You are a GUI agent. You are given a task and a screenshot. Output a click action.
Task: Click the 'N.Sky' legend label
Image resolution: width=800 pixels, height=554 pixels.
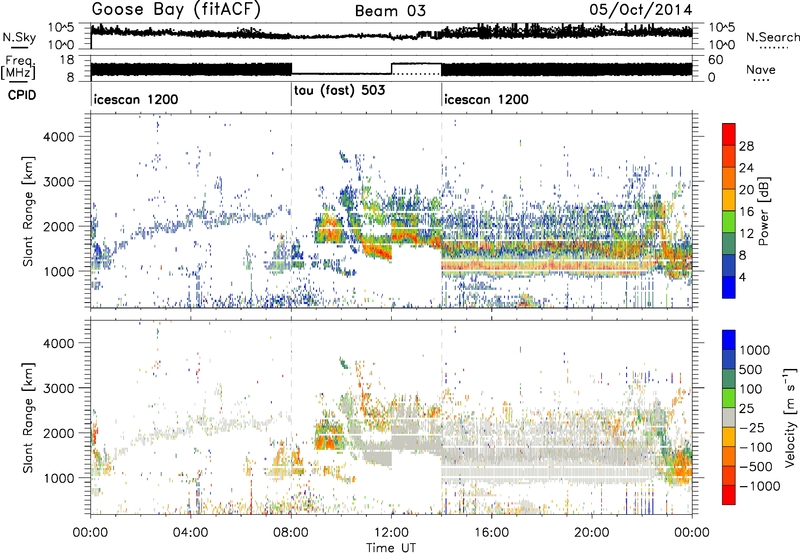pyautogui.click(x=19, y=37)
